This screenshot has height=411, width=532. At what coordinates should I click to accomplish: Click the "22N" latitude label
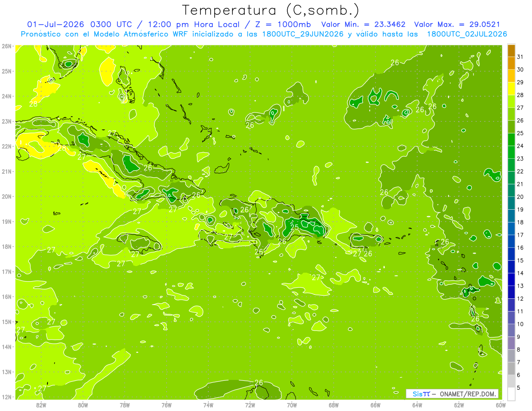coord(6,146)
